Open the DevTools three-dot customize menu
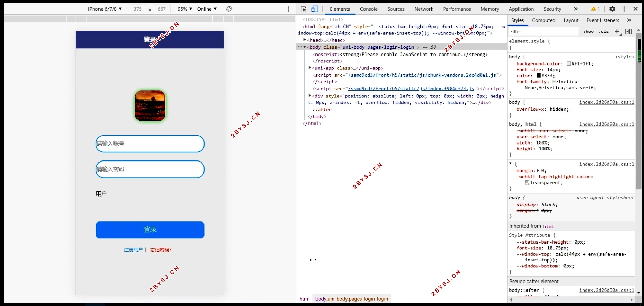The image size is (644, 306). [x=624, y=9]
